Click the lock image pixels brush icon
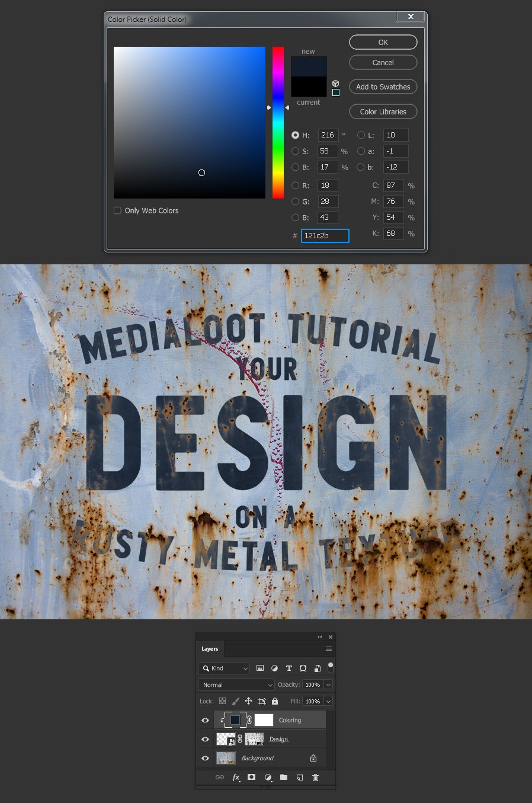 235,701
